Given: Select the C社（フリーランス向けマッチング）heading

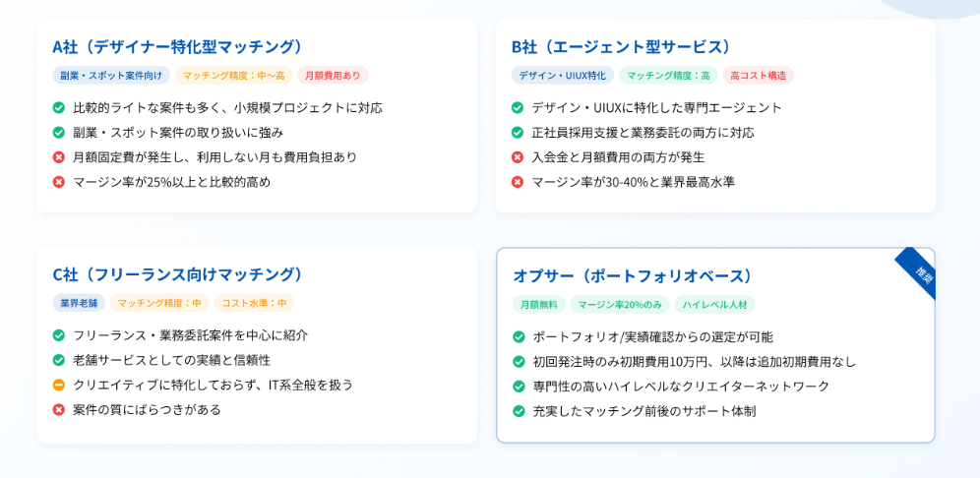Looking at the screenshot, I should 177,274.
